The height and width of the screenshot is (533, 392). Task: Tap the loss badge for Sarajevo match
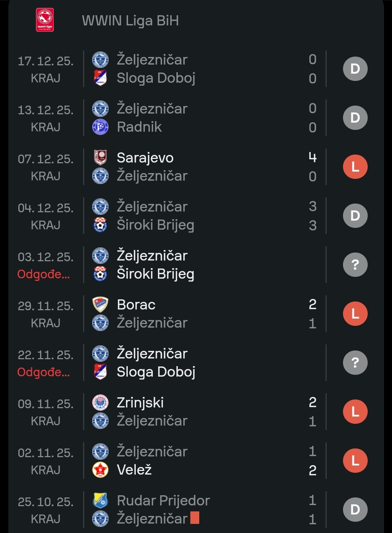tap(355, 167)
